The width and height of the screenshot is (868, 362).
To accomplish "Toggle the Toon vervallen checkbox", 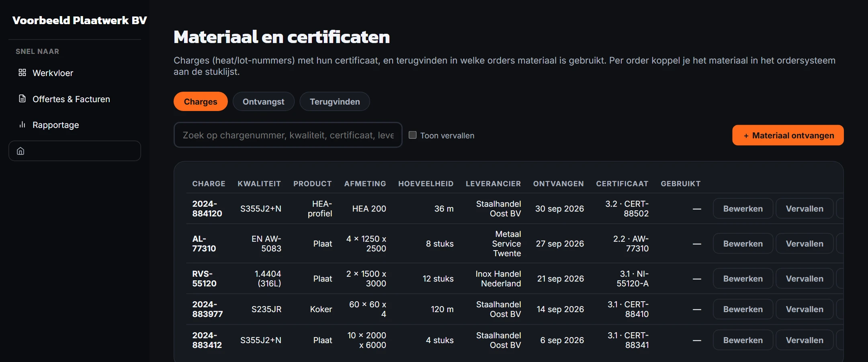I will pos(412,135).
